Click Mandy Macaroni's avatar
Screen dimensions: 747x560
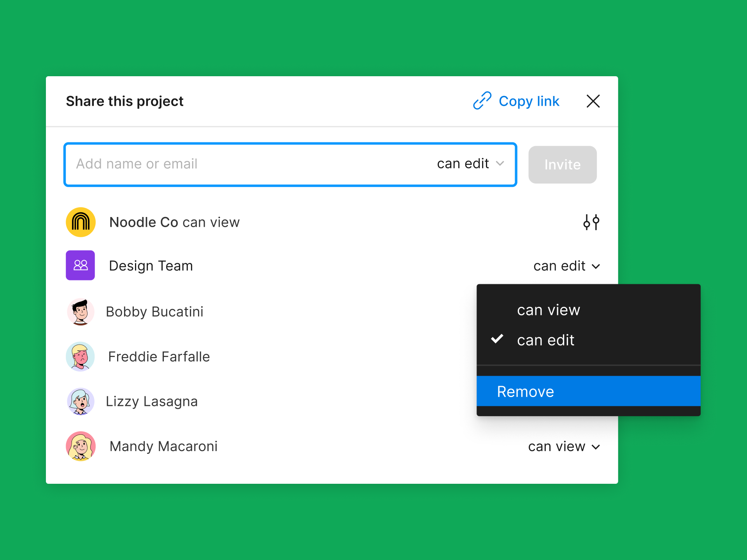click(x=80, y=446)
